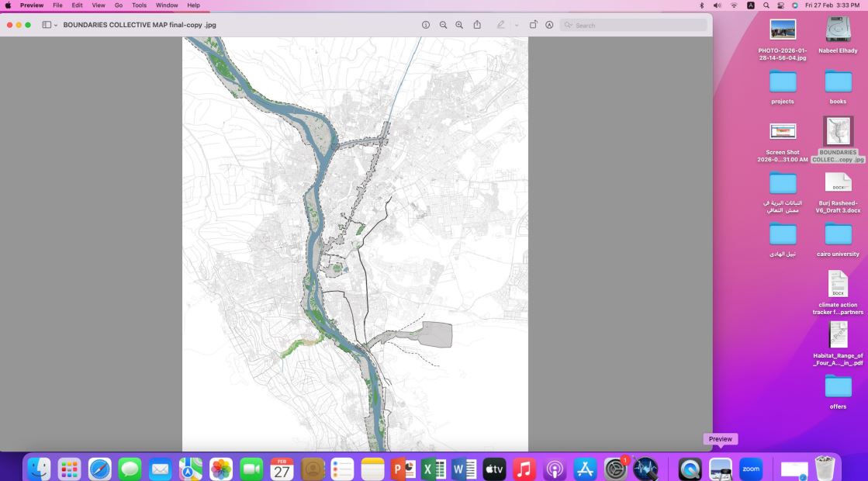Open the Edit menu
868x481 pixels.
[77, 5]
